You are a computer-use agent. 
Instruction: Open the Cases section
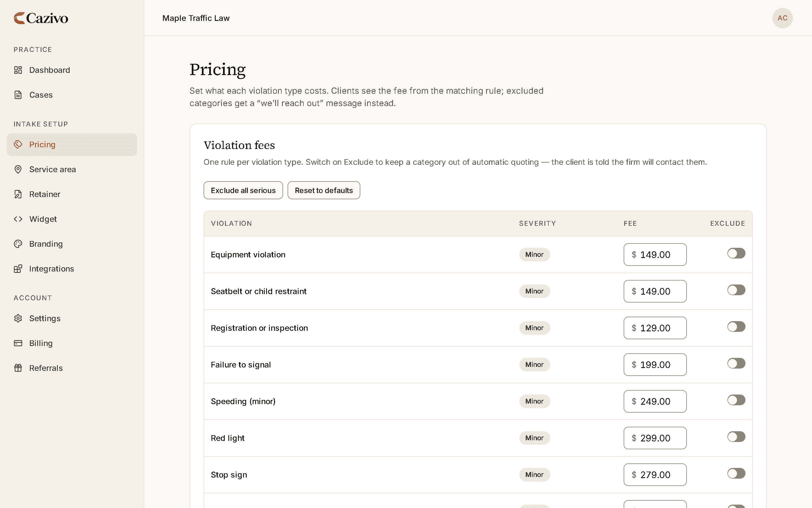72,95
